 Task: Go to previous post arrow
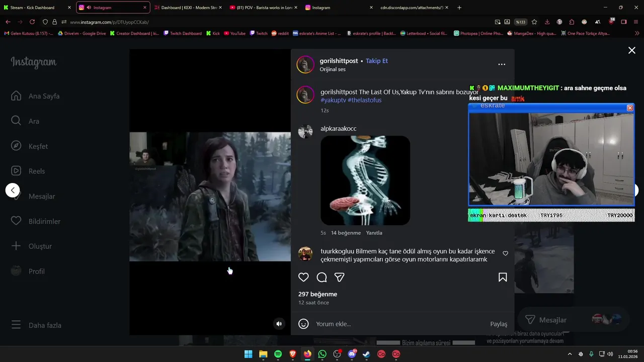[x=13, y=190]
